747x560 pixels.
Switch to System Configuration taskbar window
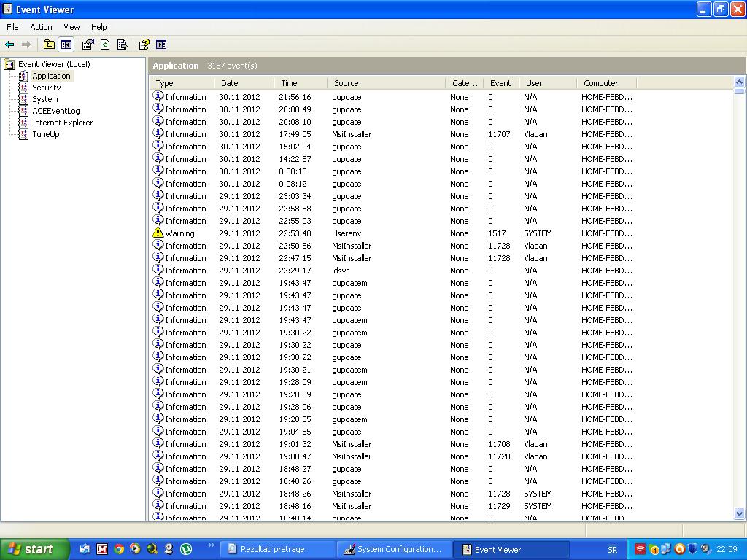coord(393,549)
